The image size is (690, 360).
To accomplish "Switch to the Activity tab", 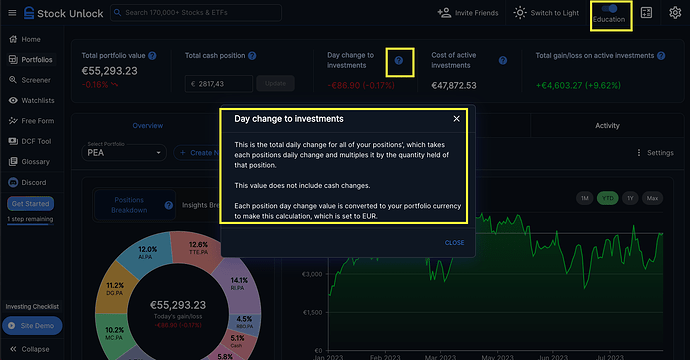I will tap(607, 125).
